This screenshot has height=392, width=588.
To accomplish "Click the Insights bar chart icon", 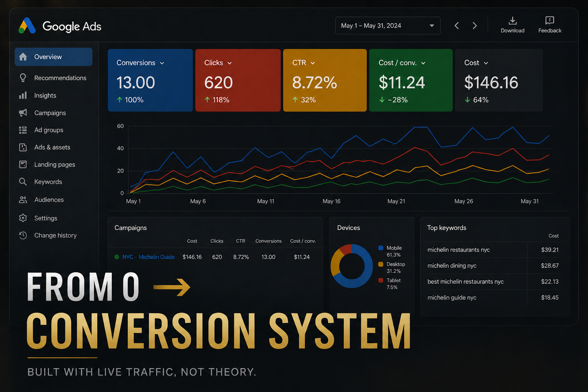I will (23, 95).
